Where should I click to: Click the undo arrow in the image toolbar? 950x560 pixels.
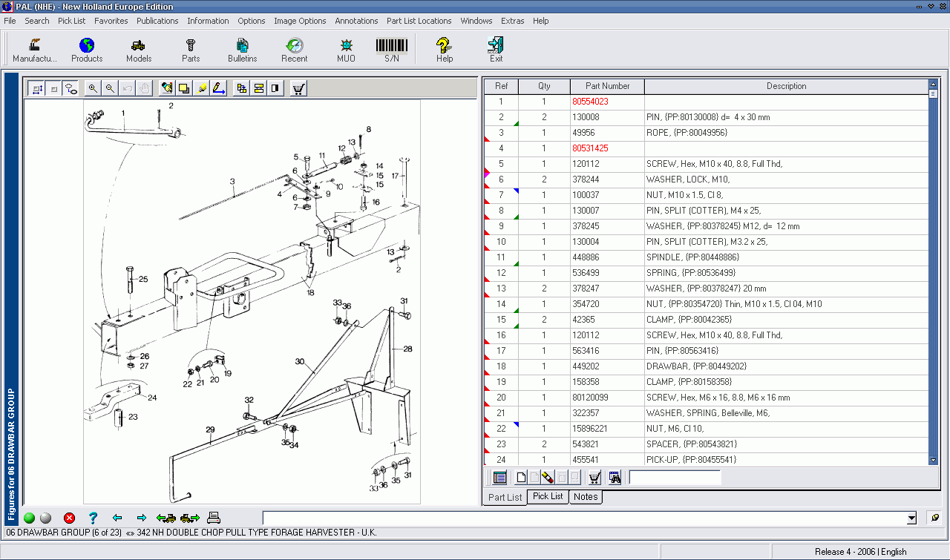point(126,88)
